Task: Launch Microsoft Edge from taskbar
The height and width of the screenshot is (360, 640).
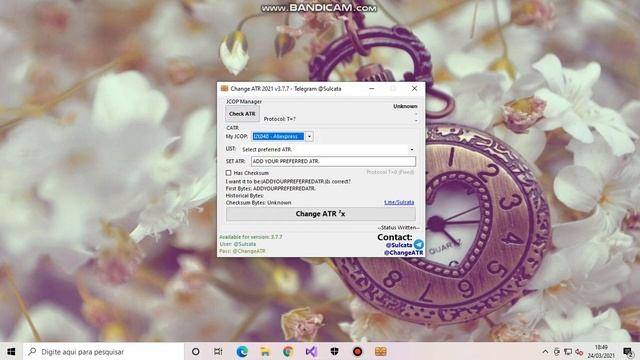Action: click(x=242, y=351)
